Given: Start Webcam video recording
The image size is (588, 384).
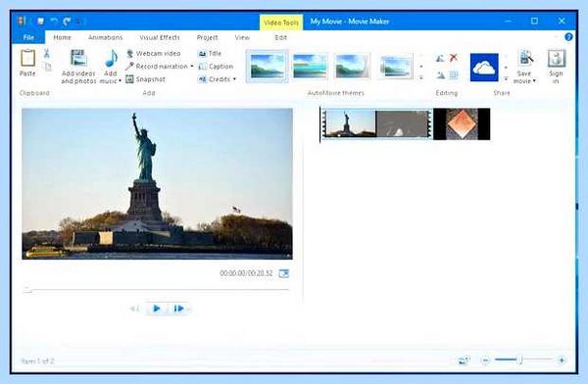Looking at the screenshot, I should 154,54.
